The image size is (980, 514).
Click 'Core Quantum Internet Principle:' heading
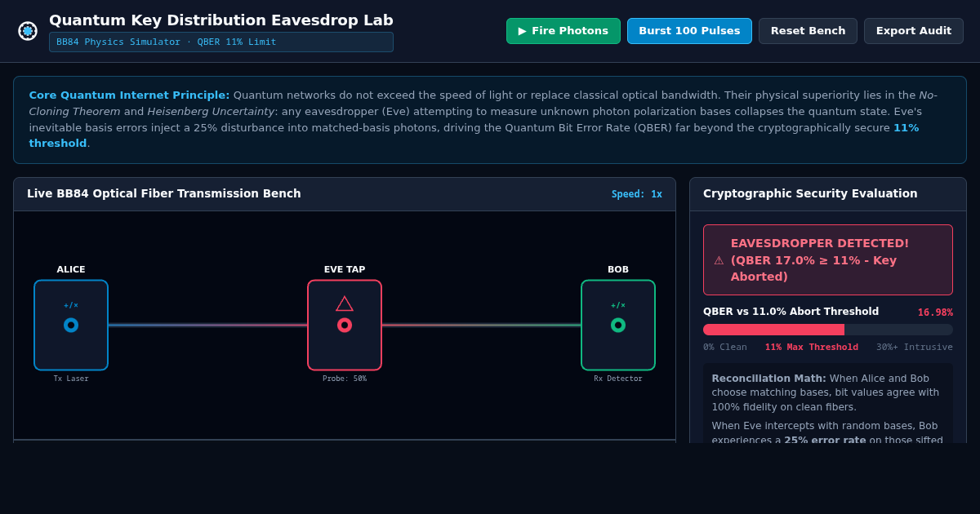[x=129, y=95]
